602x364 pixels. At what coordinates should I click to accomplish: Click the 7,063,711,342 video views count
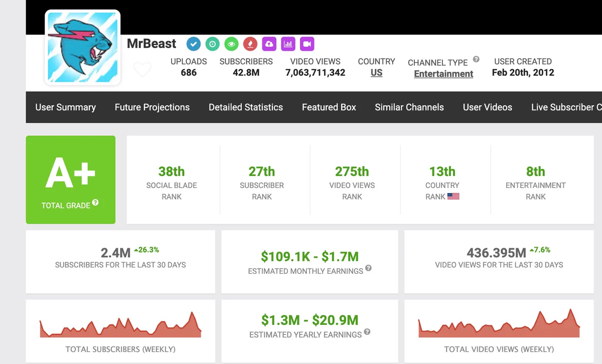click(x=316, y=73)
